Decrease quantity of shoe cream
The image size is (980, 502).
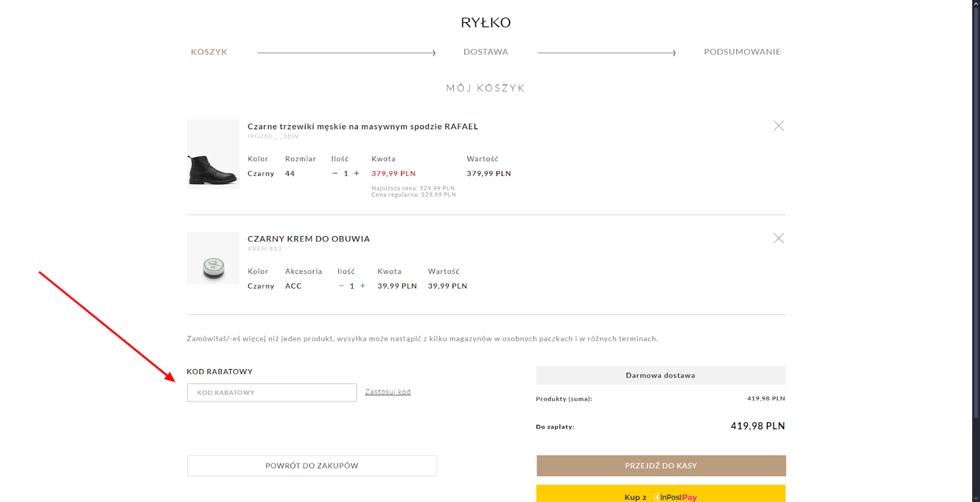[341, 286]
